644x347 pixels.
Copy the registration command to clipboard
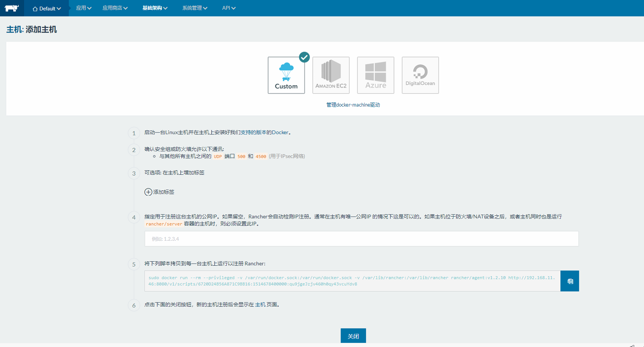point(570,281)
